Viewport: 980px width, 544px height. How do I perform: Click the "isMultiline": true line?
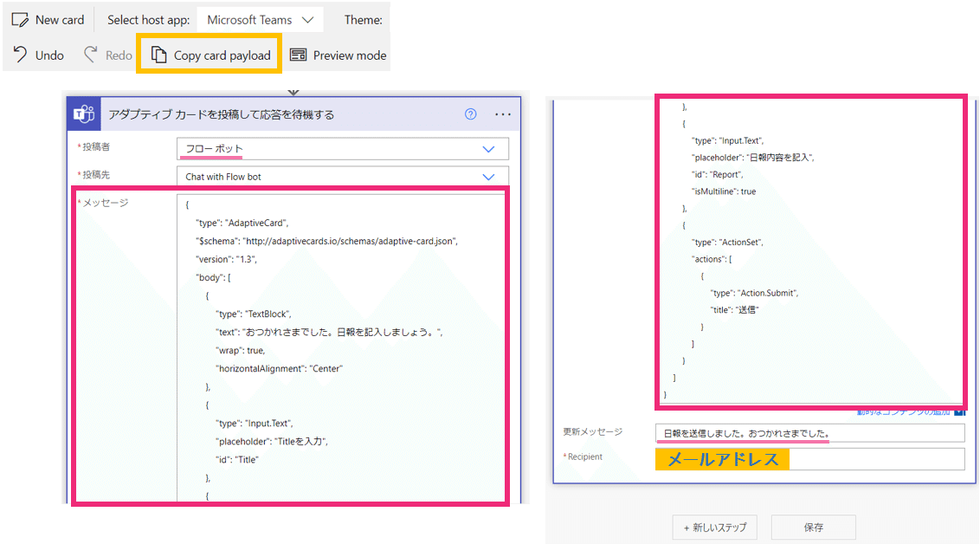724,191
